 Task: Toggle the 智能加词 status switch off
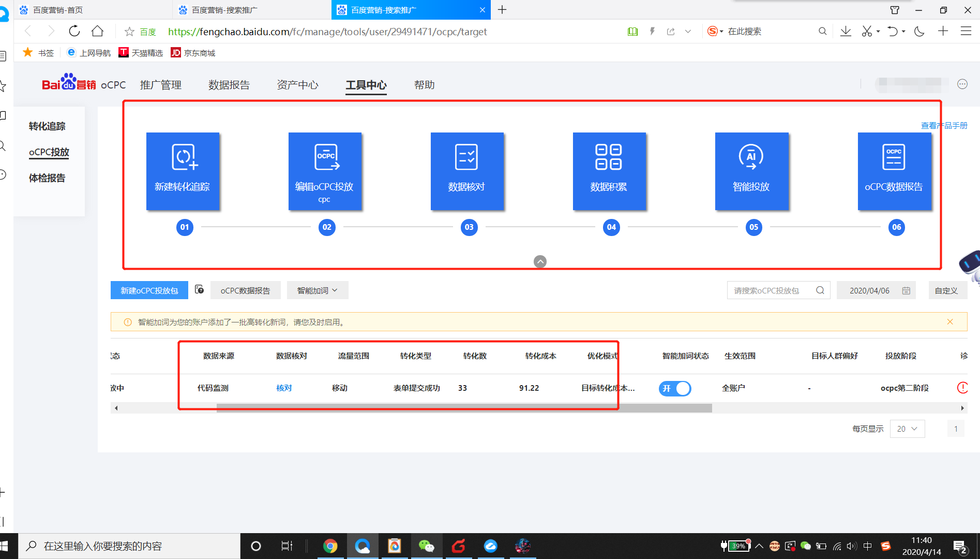coord(675,388)
